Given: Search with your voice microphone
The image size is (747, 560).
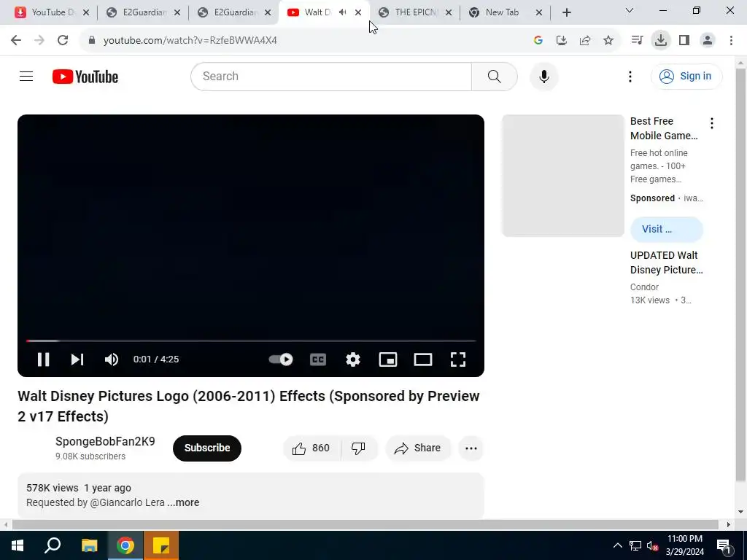Looking at the screenshot, I should 543,76.
